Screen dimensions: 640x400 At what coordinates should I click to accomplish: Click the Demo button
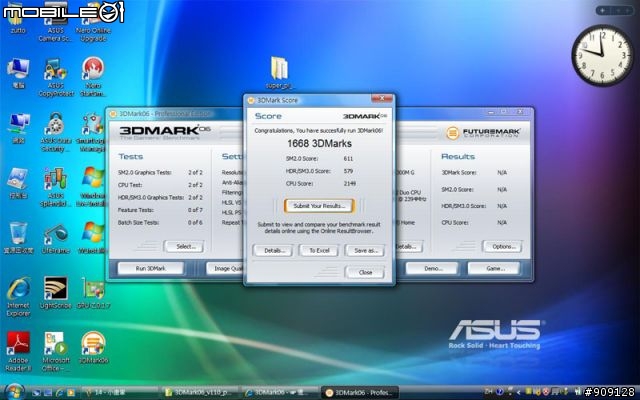pyautogui.click(x=432, y=268)
